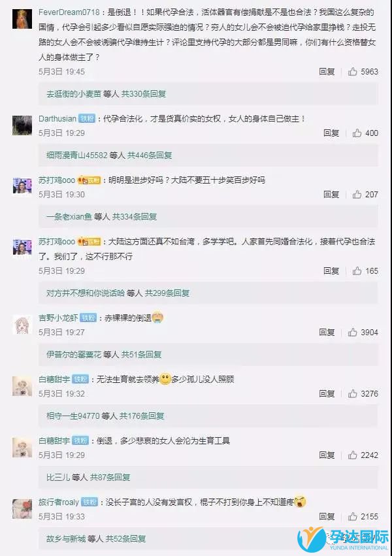Expand the 共330条回复 reply thread

144,94
